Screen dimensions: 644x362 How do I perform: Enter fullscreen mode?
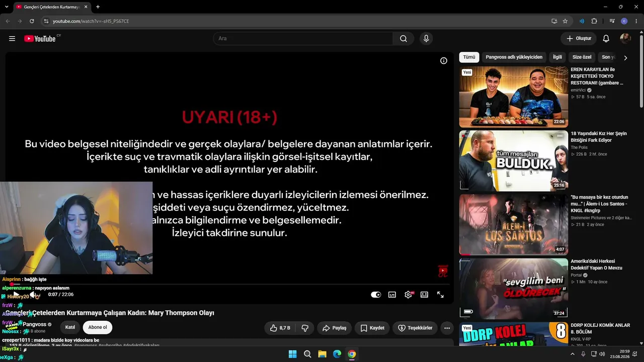coord(440,295)
